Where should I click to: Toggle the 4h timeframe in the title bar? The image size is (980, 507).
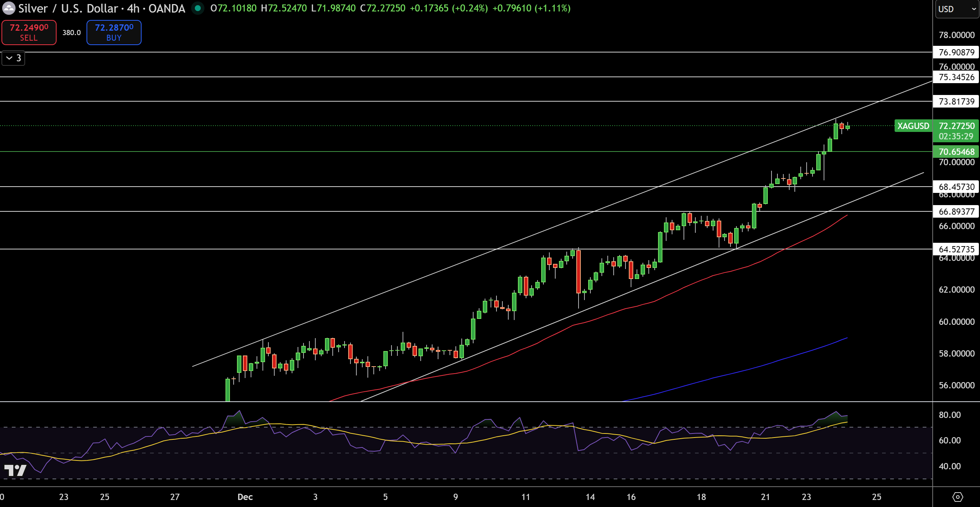click(132, 8)
